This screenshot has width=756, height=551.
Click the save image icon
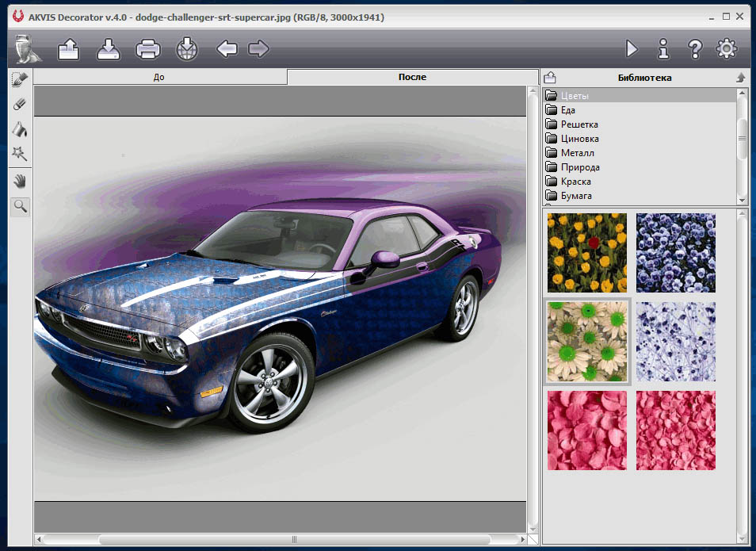(109, 49)
